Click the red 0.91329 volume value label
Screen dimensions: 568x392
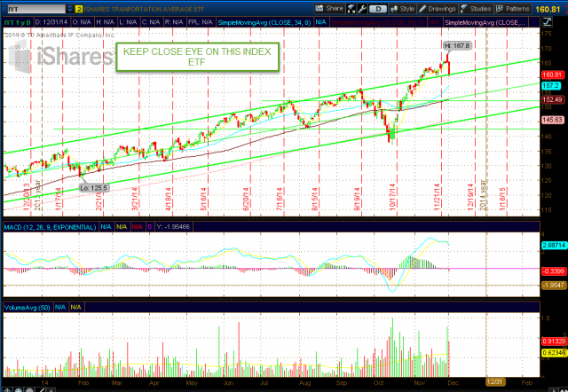(x=554, y=341)
